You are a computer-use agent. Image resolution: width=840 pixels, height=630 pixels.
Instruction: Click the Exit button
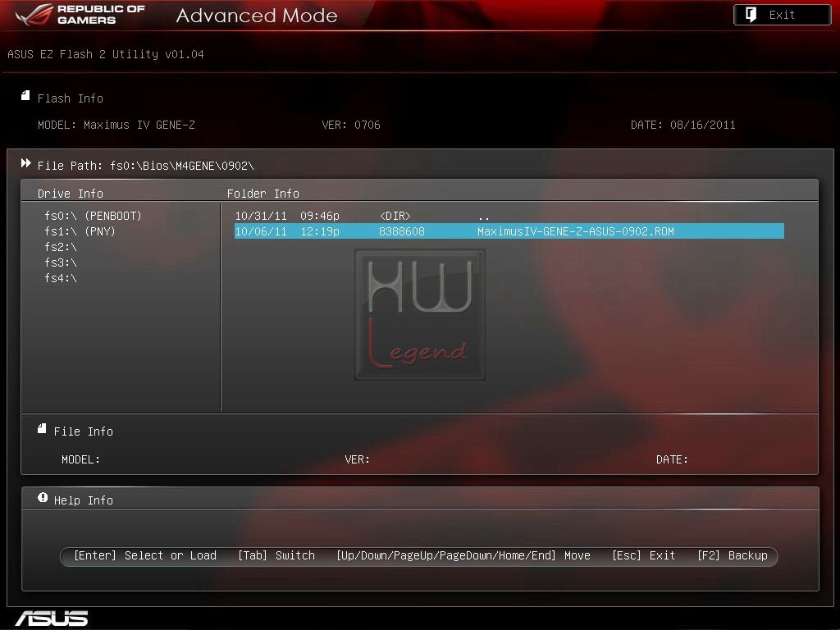click(x=782, y=15)
